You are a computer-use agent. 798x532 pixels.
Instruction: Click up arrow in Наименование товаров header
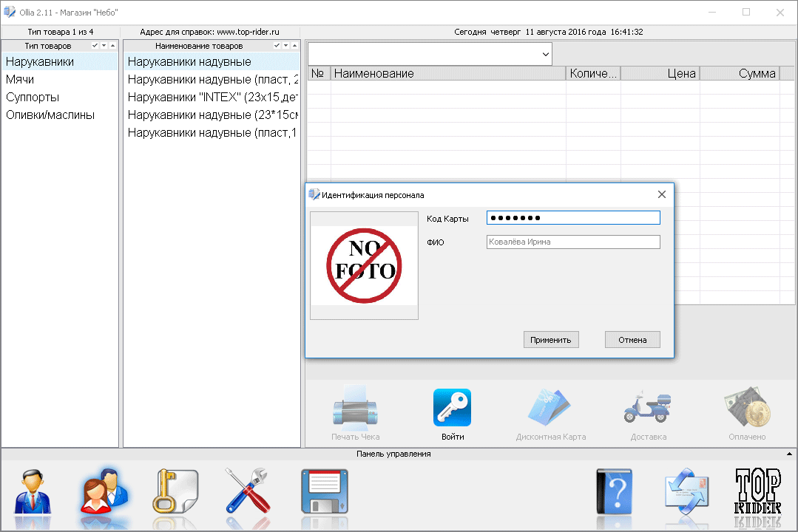pos(294,46)
